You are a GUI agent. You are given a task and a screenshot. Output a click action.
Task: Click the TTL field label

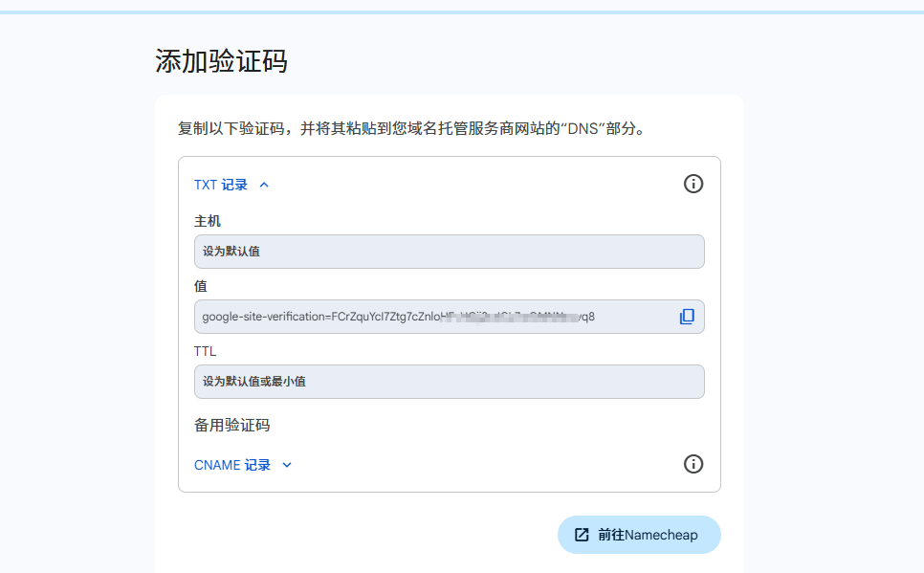point(206,350)
